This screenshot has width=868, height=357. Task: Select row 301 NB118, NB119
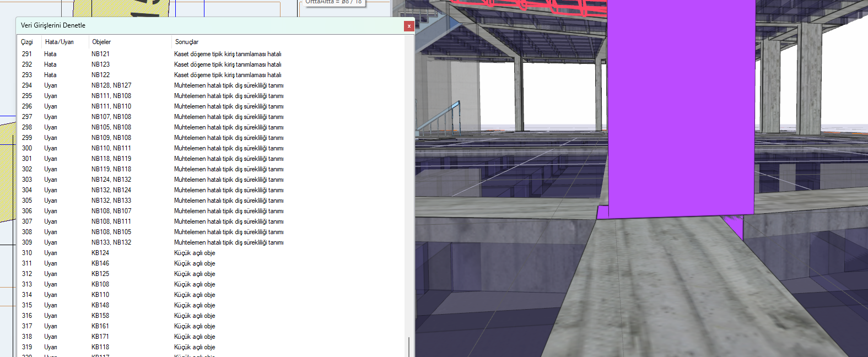tap(211, 159)
